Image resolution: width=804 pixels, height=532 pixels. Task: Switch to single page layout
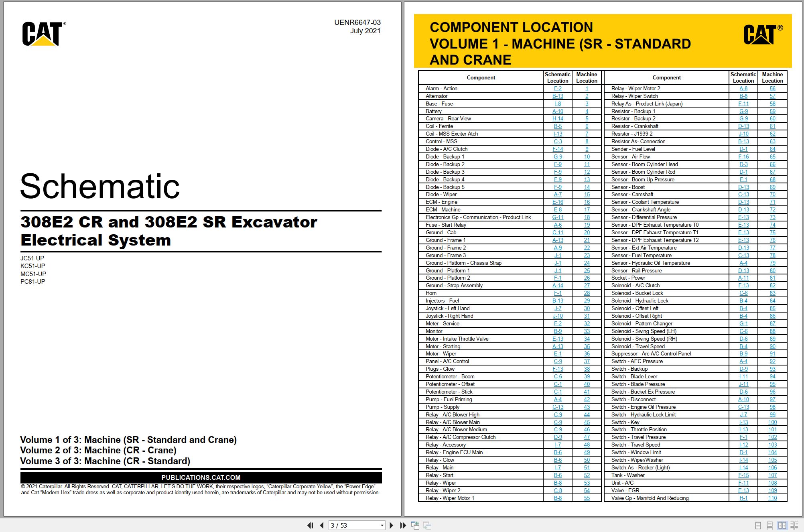[x=758, y=525]
